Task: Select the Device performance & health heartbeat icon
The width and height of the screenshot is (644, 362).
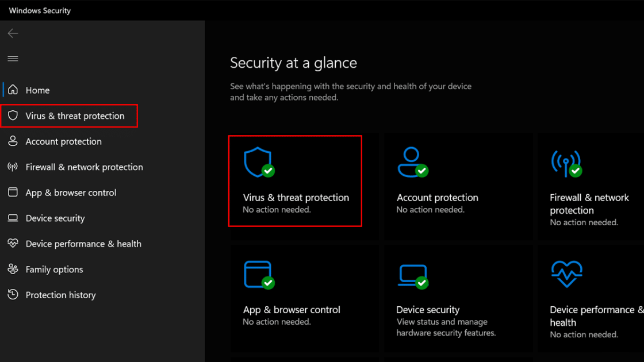Action: click(566, 274)
